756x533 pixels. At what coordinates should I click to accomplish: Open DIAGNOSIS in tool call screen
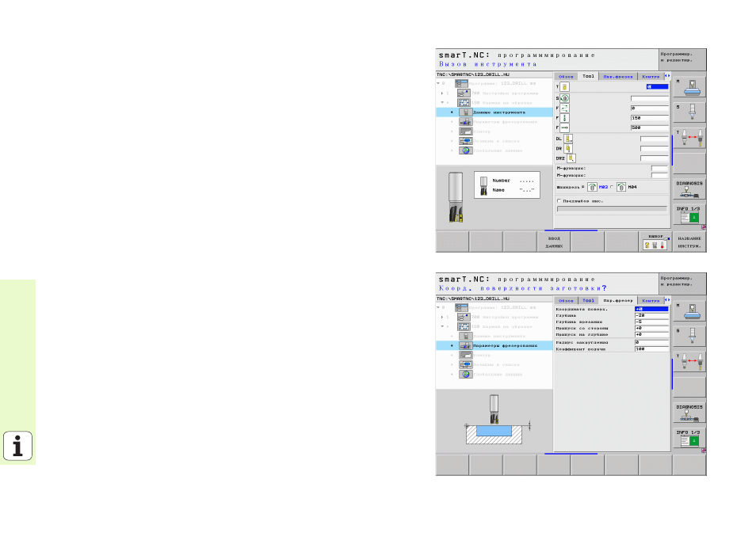tap(689, 189)
